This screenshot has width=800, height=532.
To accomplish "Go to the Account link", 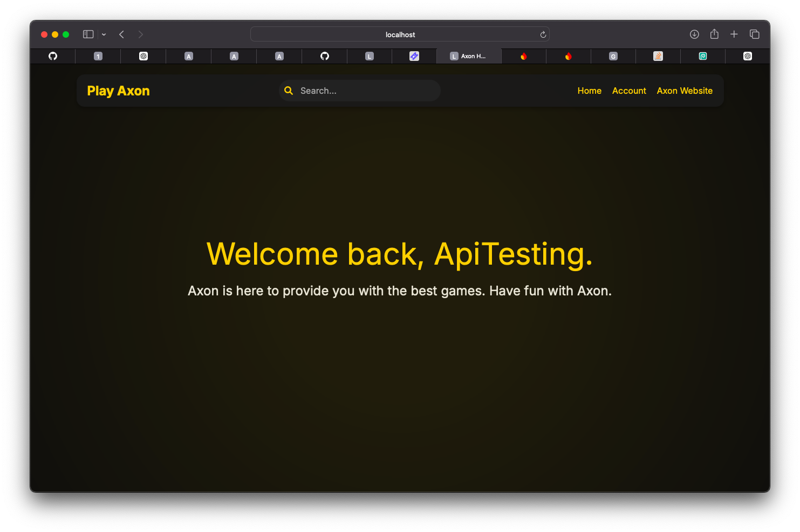I will [629, 91].
